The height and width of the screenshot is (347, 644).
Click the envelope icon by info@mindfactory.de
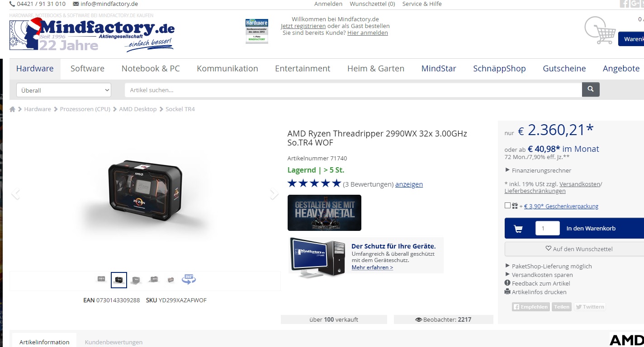click(76, 4)
